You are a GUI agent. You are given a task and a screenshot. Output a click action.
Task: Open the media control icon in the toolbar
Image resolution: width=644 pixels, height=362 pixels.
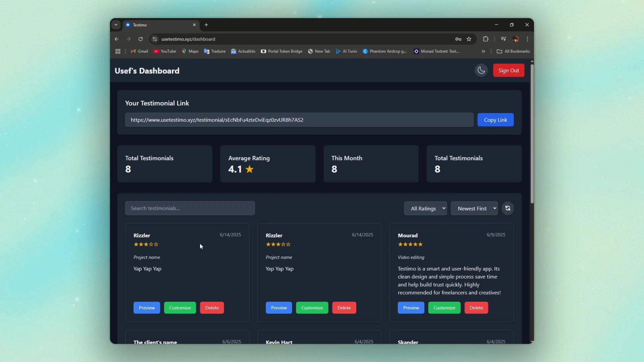coord(503,39)
